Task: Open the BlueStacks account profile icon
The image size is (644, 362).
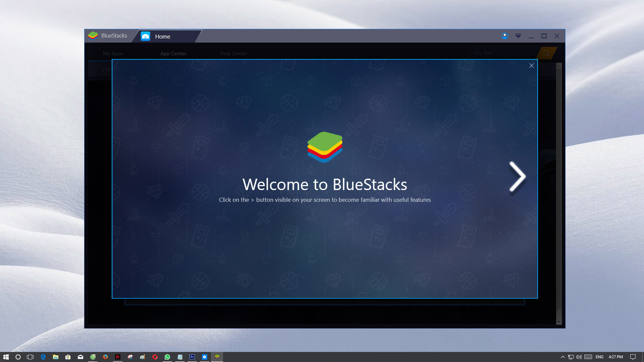Action: [504, 36]
